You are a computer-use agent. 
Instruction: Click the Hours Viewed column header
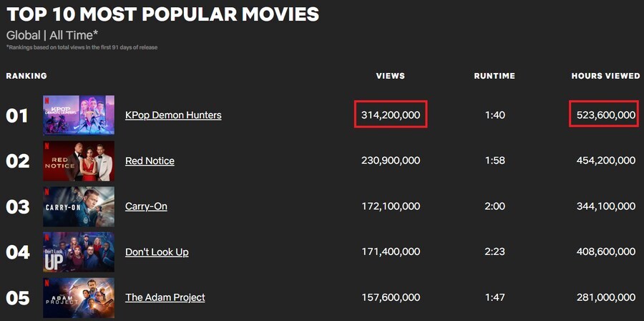point(605,76)
